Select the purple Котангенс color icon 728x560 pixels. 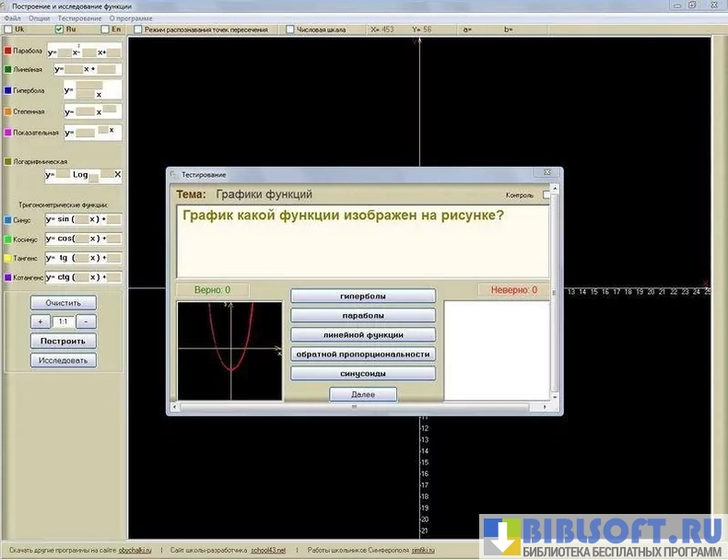pyautogui.click(x=8, y=277)
